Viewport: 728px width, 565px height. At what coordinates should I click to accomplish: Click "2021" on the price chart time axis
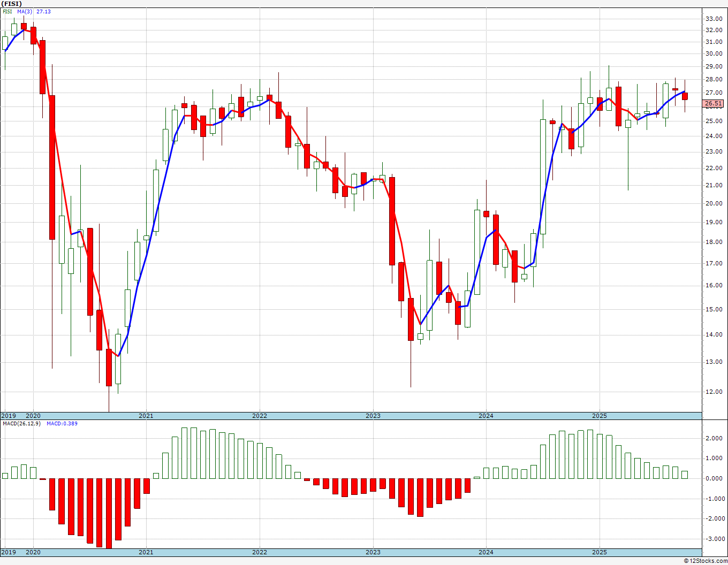click(146, 416)
